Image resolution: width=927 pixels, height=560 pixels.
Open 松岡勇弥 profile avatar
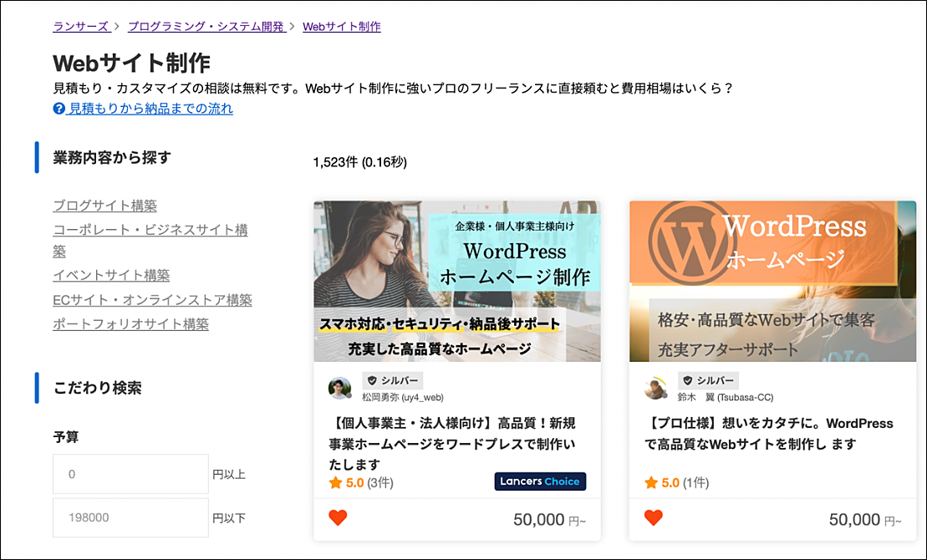click(x=340, y=388)
